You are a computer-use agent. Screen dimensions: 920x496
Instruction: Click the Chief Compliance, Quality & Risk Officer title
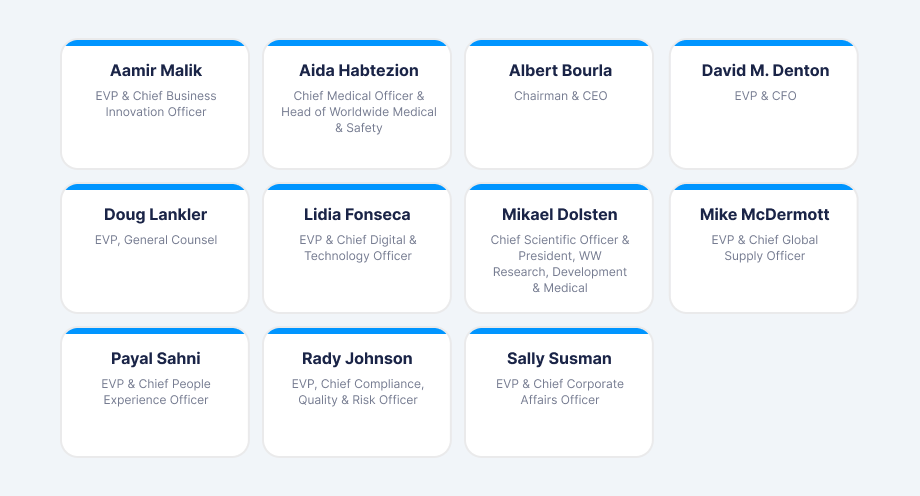pos(357,392)
